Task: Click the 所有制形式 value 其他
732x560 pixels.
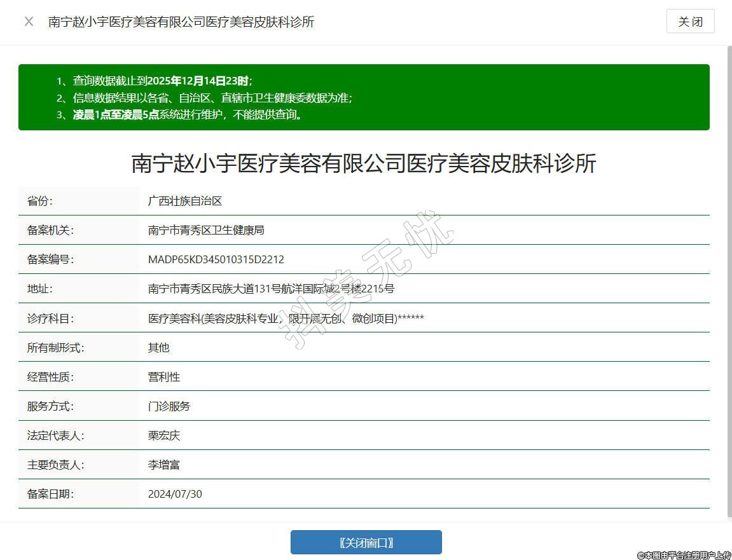Action: [x=159, y=347]
